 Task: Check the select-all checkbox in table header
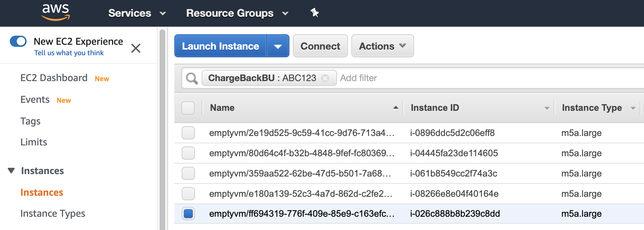point(188,108)
